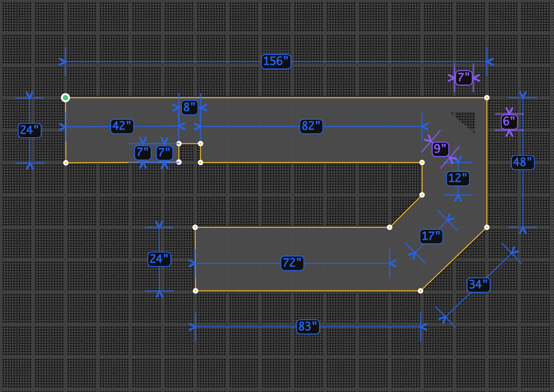Click the 42" dimension label
The width and height of the screenshot is (554, 392).
click(x=122, y=126)
